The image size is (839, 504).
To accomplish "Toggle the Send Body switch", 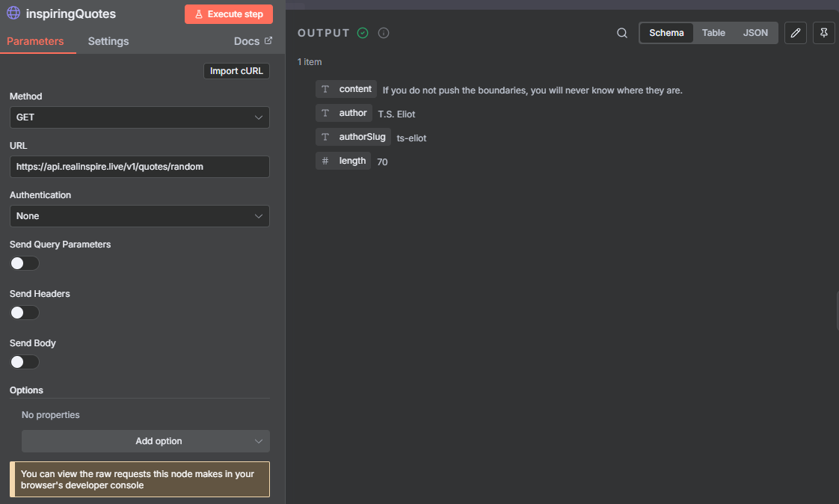I will click(24, 362).
